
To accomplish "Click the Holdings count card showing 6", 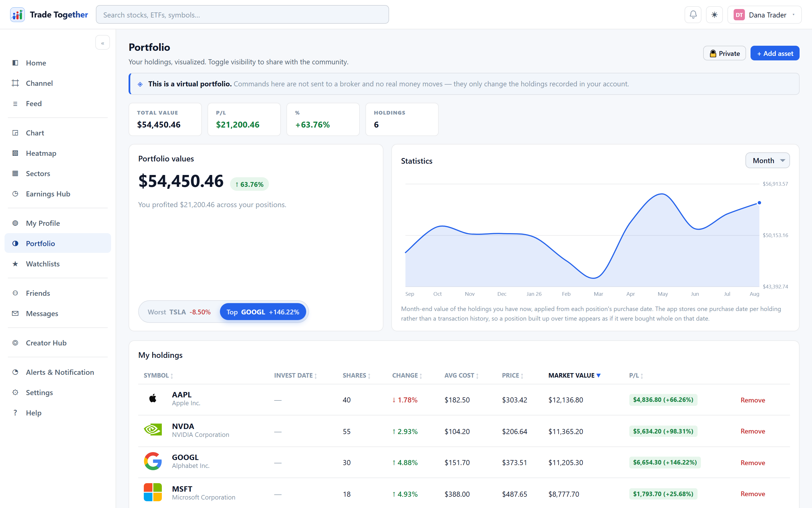I will (x=402, y=119).
